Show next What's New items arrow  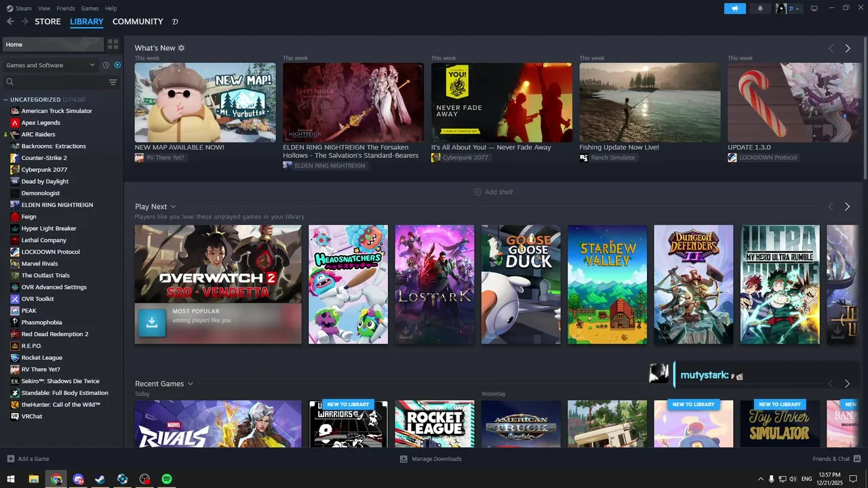pyautogui.click(x=847, y=48)
